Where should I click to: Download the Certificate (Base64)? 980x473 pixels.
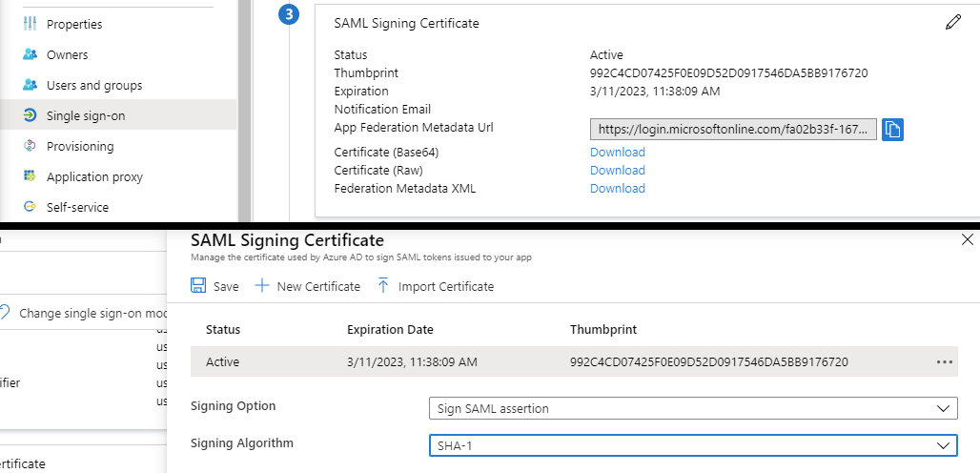point(617,153)
